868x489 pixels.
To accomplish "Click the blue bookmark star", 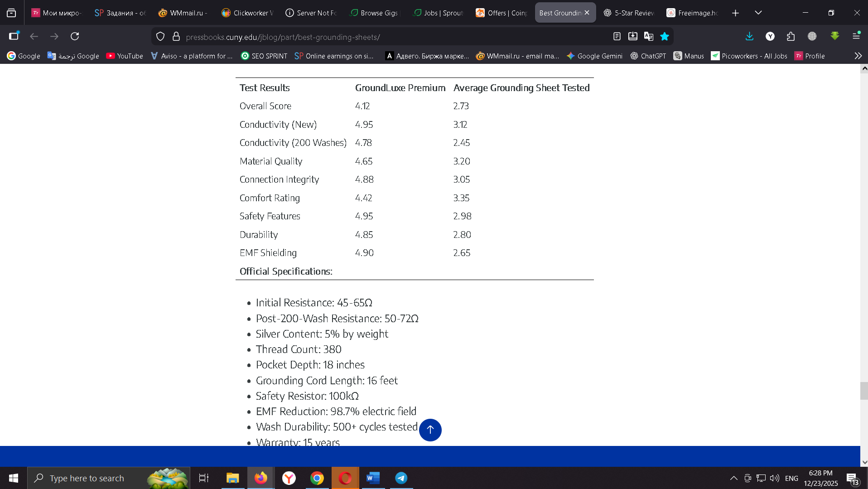I will 665,36.
